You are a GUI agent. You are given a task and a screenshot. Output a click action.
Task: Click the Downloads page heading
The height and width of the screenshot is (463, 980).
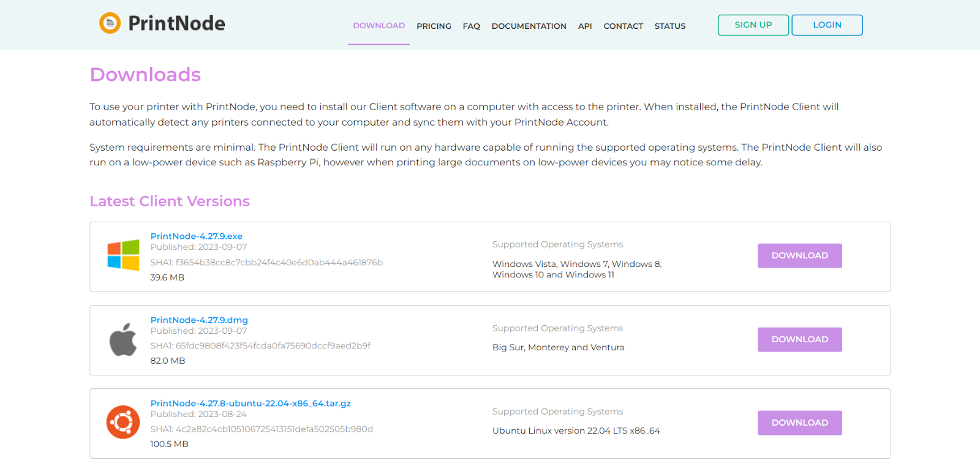(145, 75)
